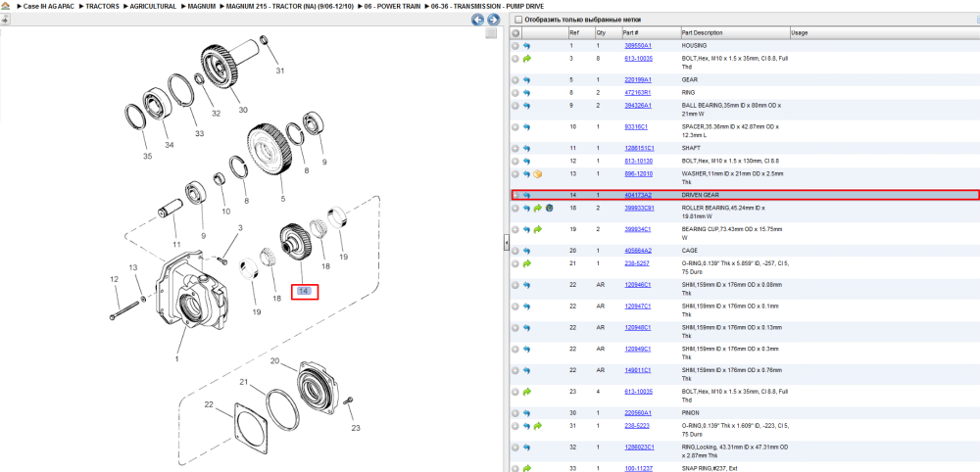Collapse the parts list with splitter arrow
This screenshot has width=980, height=472.
point(507,243)
